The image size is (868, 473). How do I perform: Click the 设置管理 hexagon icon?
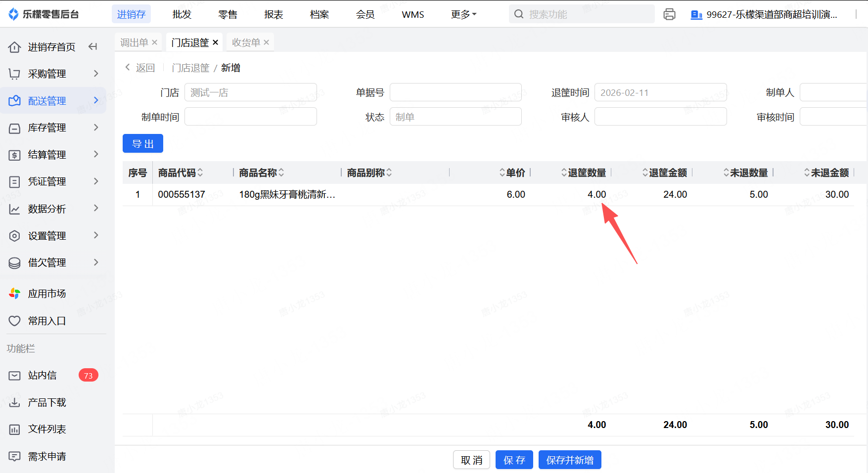15,236
